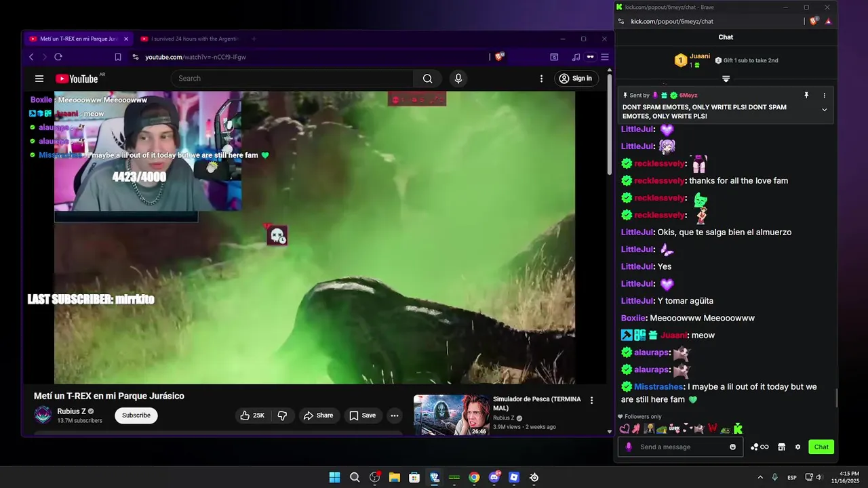Open Rubius Z channel avatar
Screen dimensions: 868x488
point(43,415)
